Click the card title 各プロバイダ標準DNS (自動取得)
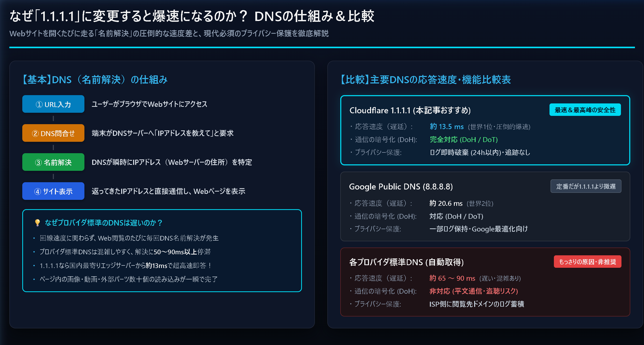This screenshot has height=345, width=644. (x=406, y=262)
